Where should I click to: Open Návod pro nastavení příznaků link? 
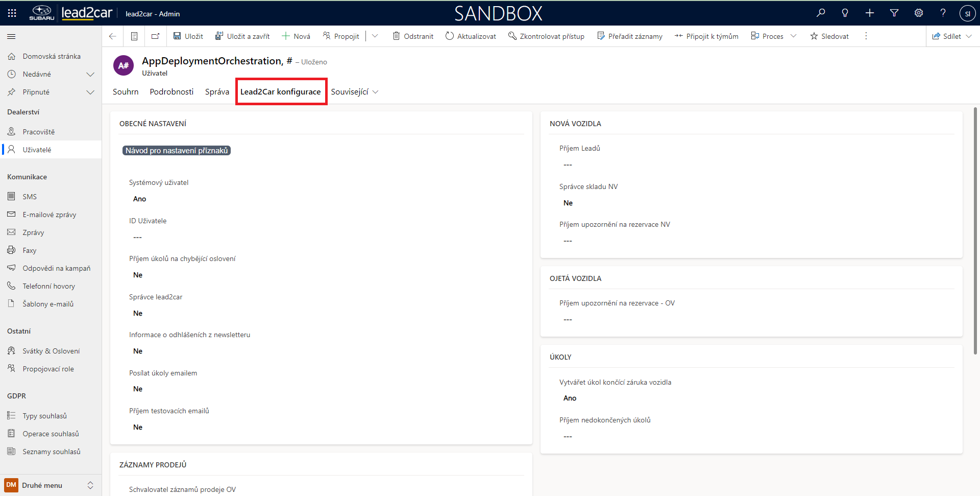(x=177, y=151)
